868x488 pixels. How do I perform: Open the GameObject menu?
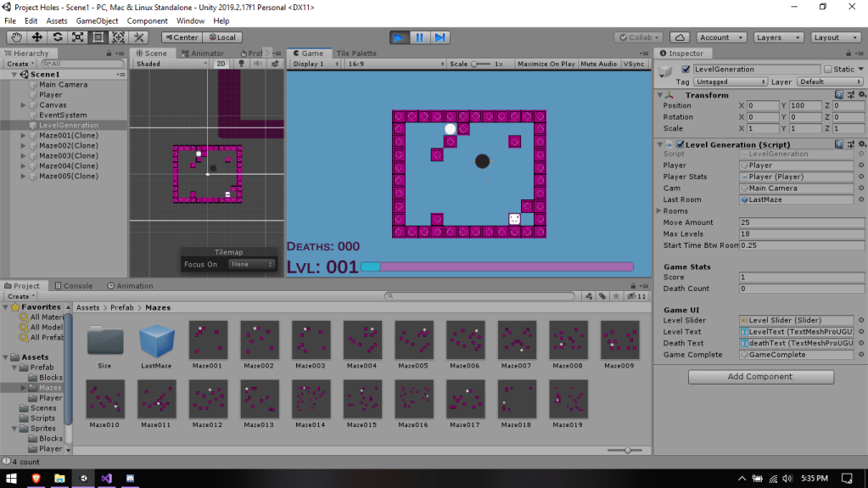(x=97, y=20)
